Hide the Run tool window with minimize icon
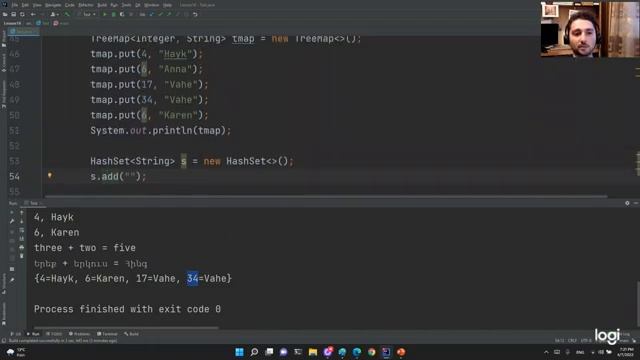The height and width of the screenshot is (360, 640). pos(636,203)
